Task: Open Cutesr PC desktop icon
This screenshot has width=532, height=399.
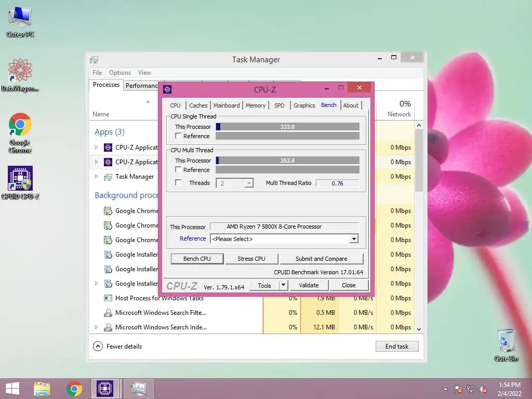Action: (x=20, y=21)
